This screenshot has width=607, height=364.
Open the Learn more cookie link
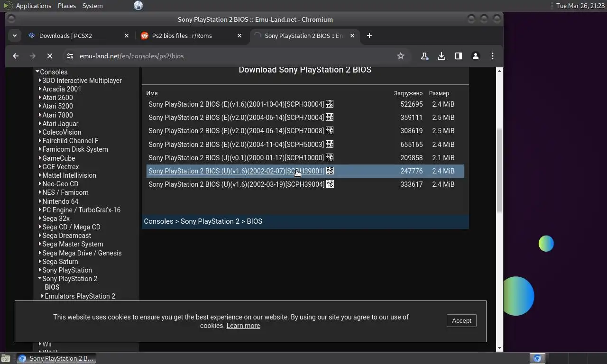[243, 326]
